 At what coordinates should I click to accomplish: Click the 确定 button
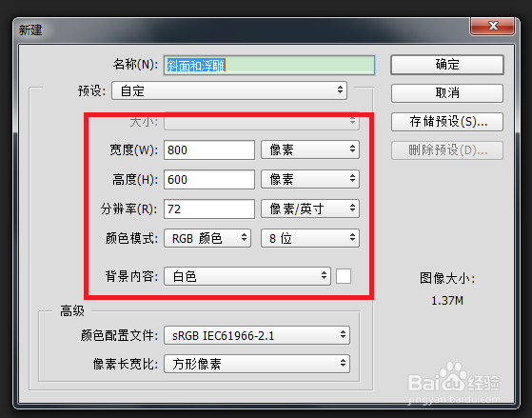[x=447, y=65]
